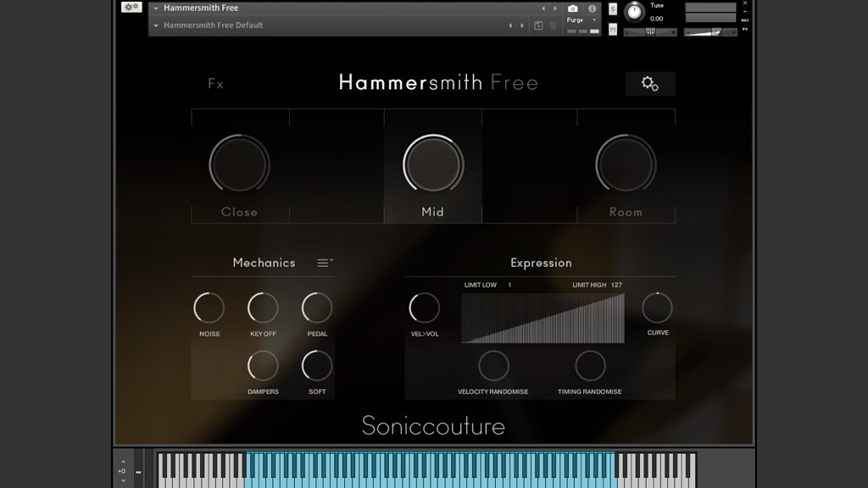This screenshot has width=868, height=488.
Task: Click the minus button beside keyboard
Action: 138,472
